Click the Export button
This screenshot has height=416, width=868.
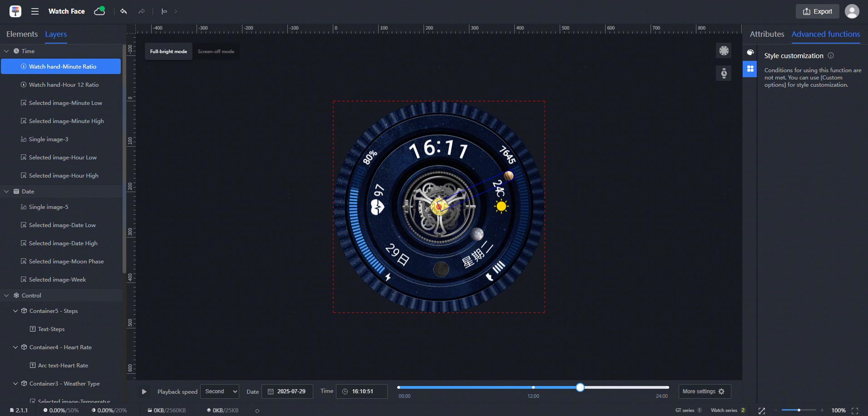pos(817,11)
